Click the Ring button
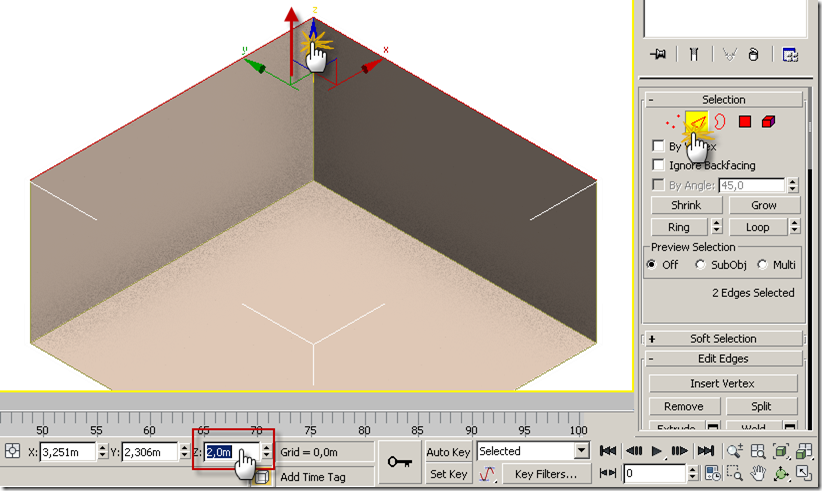The height and width of the screenshot is (491, 822). tap(679, 227)
